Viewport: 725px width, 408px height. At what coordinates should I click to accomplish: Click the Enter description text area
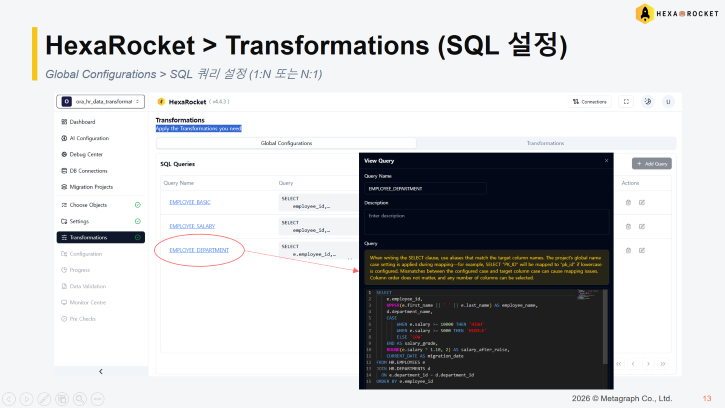(x=486, y=223)
